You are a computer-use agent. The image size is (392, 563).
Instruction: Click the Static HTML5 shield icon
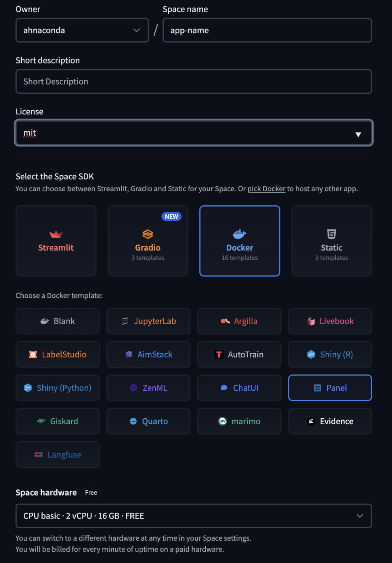pos(332,234)
